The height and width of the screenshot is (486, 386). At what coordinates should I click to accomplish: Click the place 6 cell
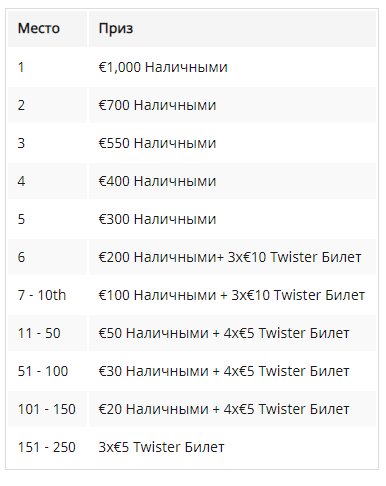(47, 257)
